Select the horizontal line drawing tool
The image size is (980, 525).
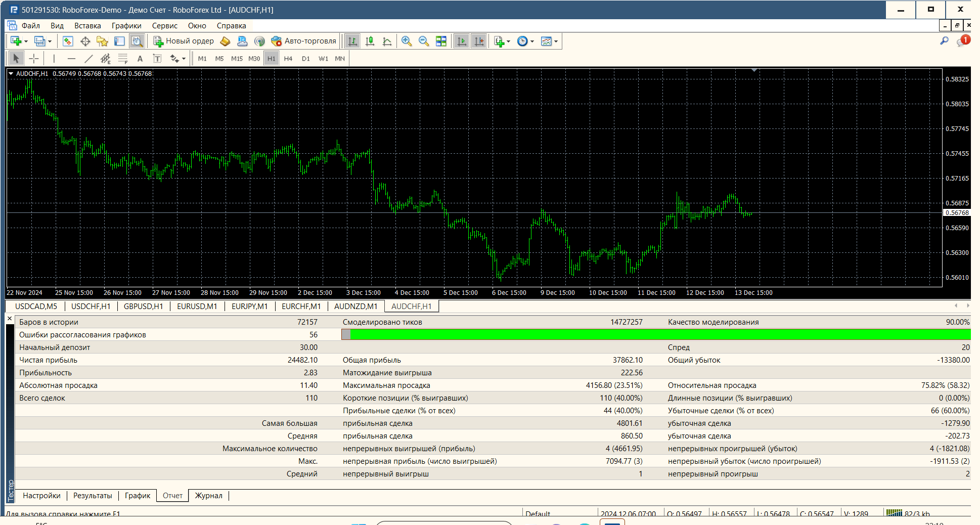coord(71,59)
